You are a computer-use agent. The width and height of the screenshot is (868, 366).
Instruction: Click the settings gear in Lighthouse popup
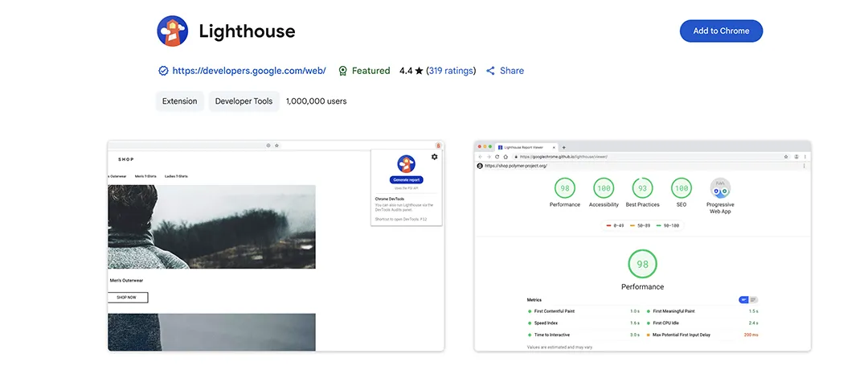click(x=435, y=157)
